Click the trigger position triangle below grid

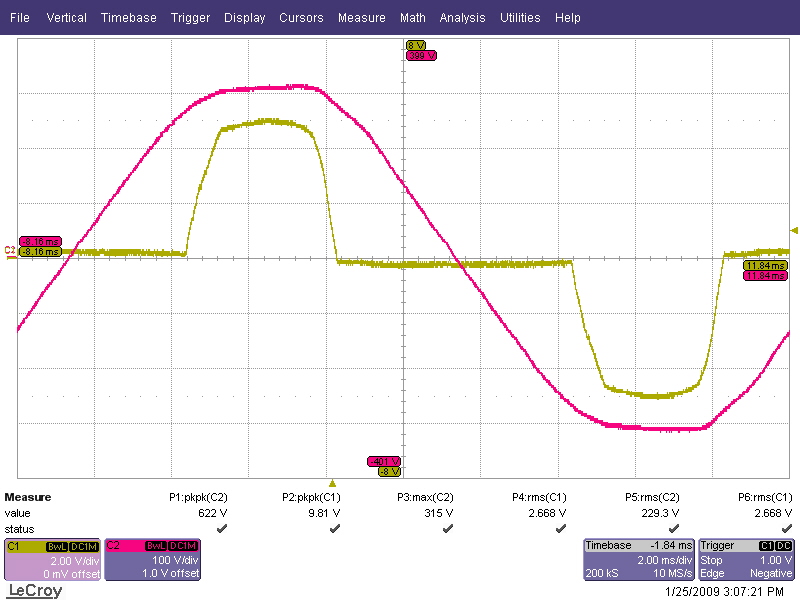click(333, 483)
